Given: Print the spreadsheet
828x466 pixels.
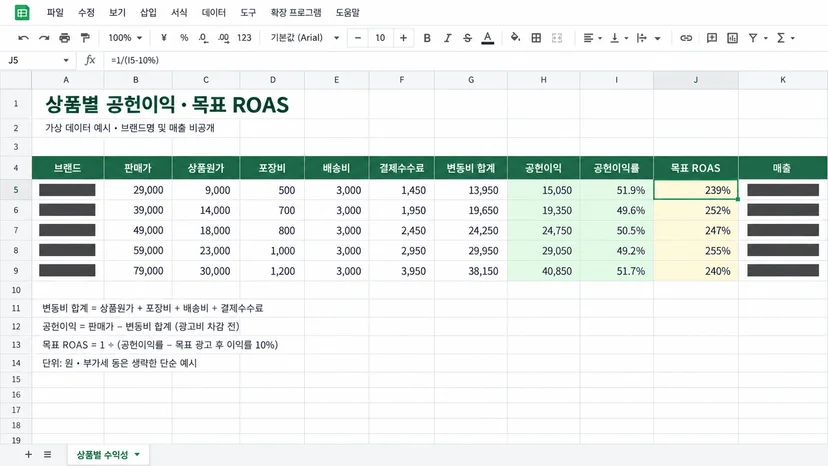Looking at the screenshot, I should [x=64, y=38].
